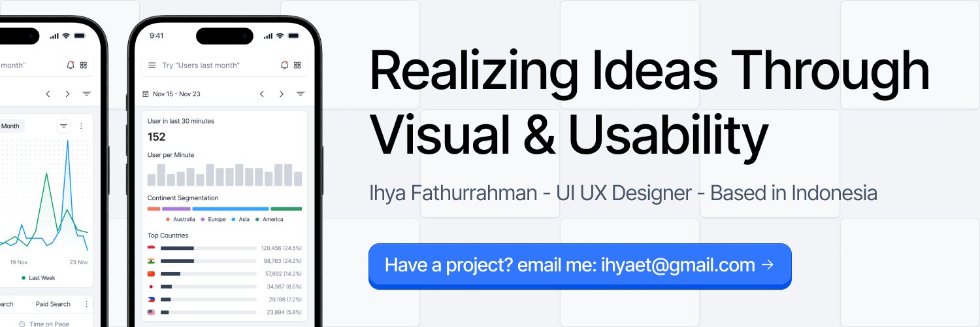Open the three-dot menu on the chart card
The image size is (980, 327).
click(81, 126)
